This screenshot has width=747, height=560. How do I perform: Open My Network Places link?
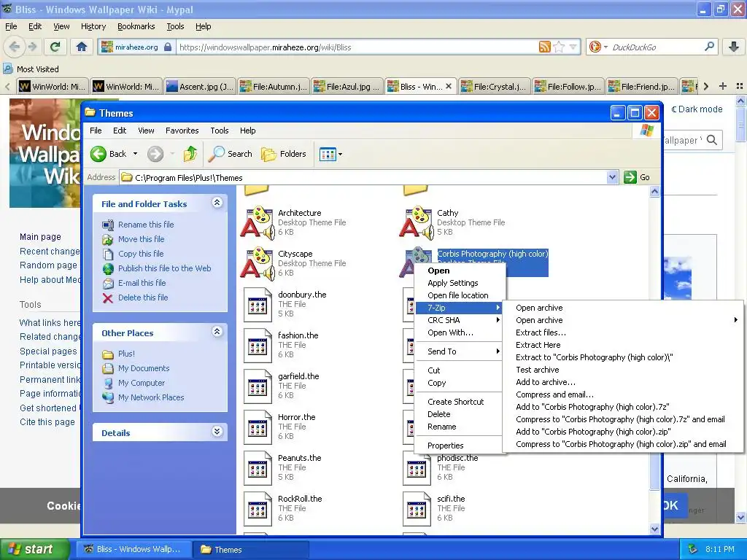point(150,397)
